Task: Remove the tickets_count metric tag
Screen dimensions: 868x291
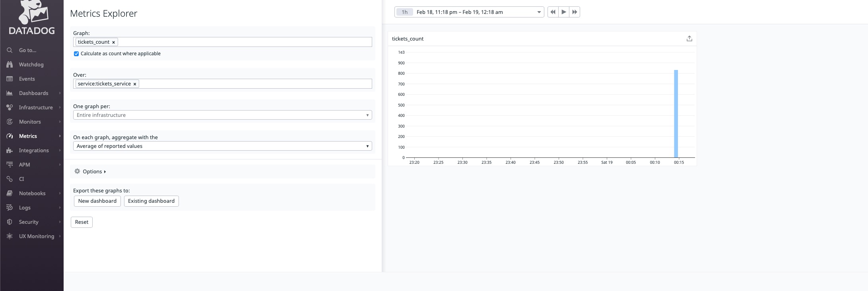Action: [x=113, y=42]
